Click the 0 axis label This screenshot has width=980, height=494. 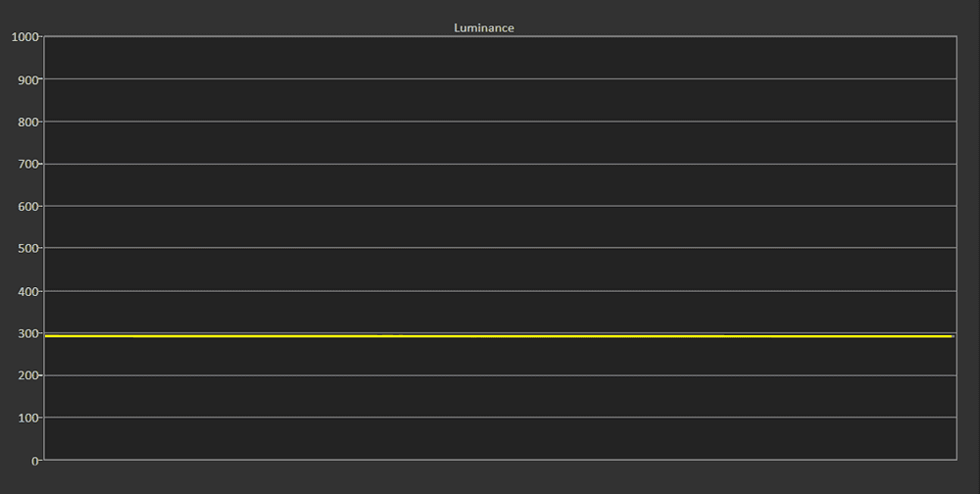(x=35, y=461)
